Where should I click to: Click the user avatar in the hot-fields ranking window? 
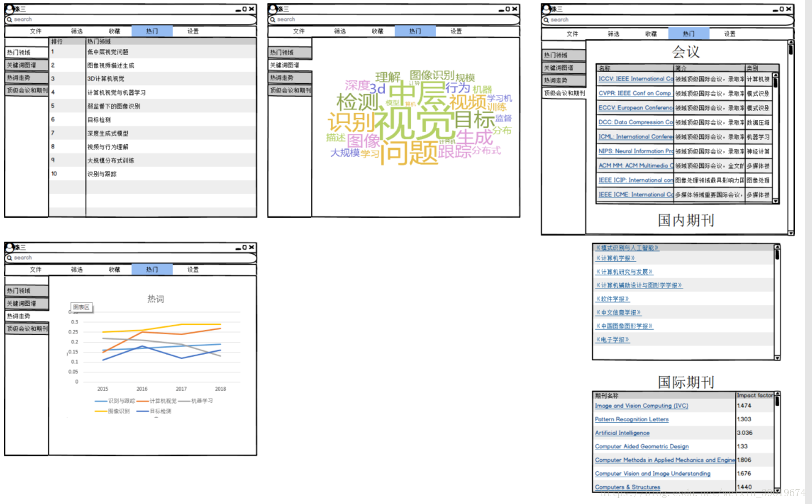[x=9, y=8]
